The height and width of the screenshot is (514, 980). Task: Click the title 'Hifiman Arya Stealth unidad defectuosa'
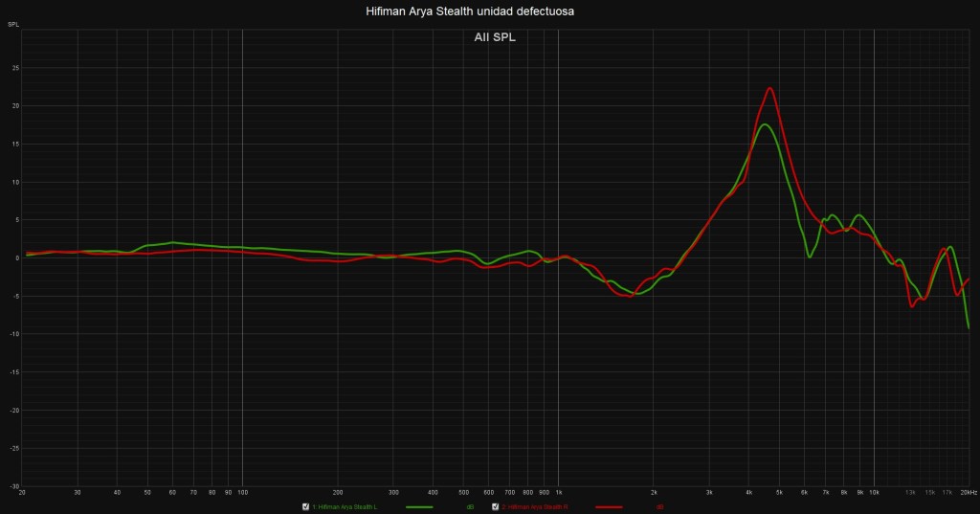tap(470, 11)
